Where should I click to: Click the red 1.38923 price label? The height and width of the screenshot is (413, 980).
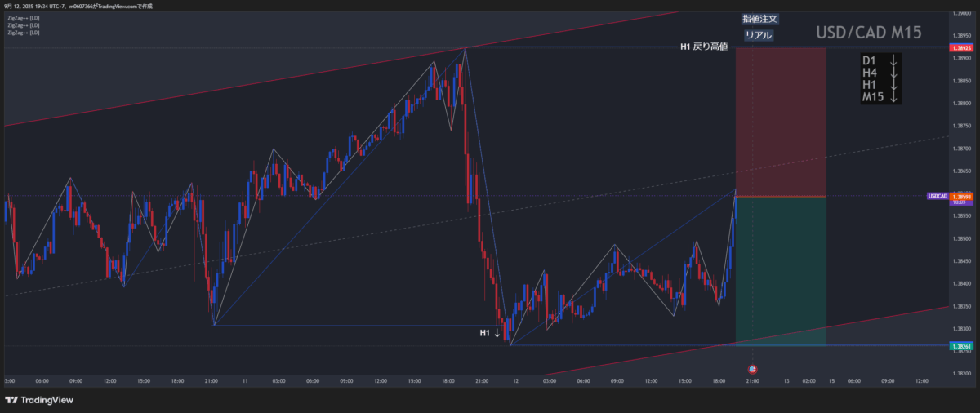coord(960,48)
